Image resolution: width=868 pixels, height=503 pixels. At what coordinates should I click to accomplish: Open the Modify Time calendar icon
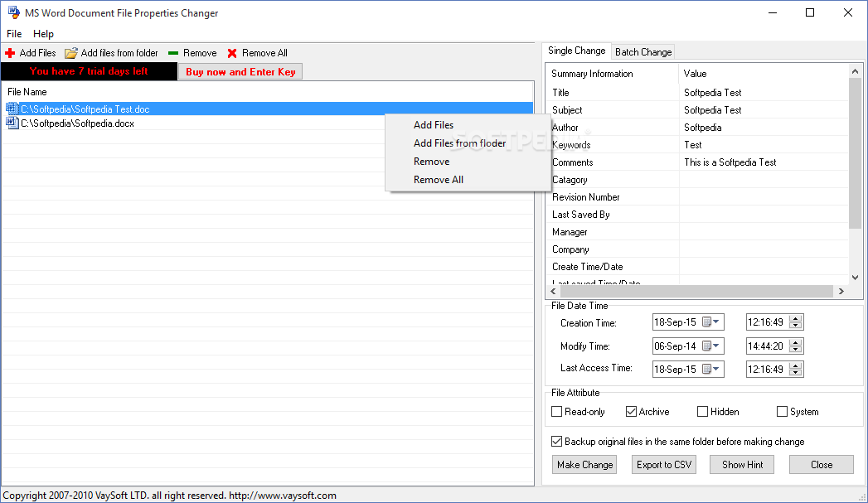tap(706, 346)
